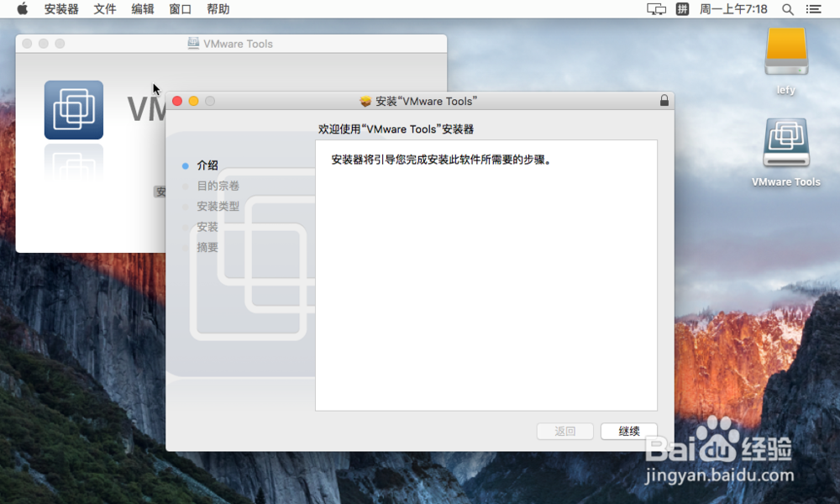Screen dimensions: 840x504
Task: Open the Pinyin input method icon
Action: [x=682, y=9]
